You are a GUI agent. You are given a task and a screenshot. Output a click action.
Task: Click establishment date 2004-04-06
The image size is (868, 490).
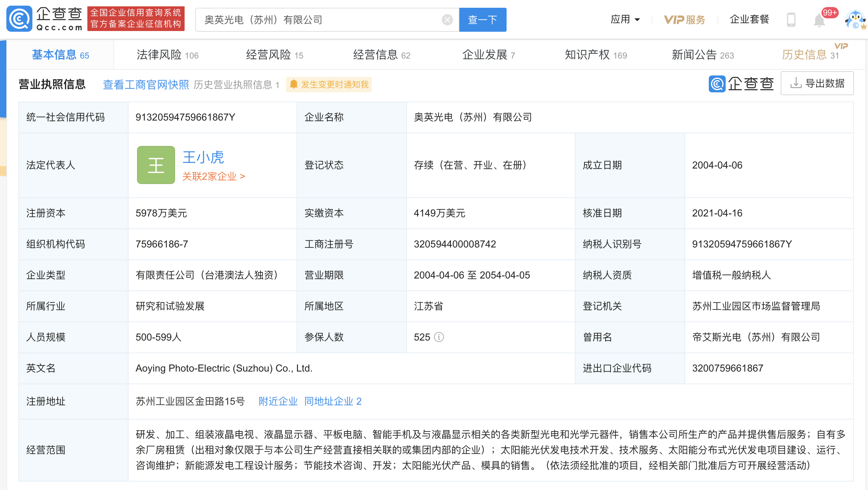click(717, 165)
